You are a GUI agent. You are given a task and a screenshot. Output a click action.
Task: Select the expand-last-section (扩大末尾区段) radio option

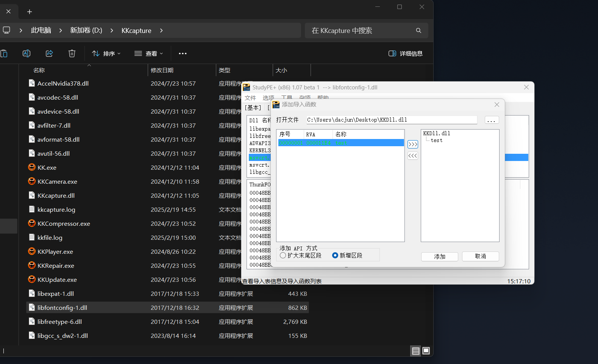(283, 256)
